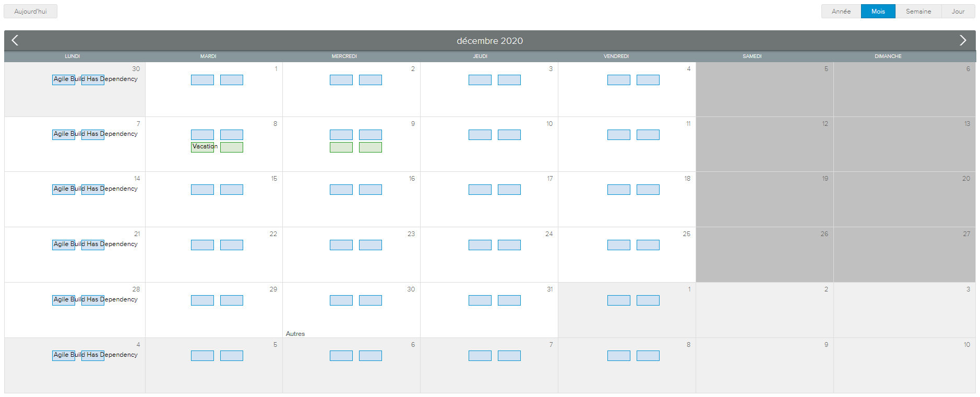Click the Aujourd'hui button

pos(30,11)
